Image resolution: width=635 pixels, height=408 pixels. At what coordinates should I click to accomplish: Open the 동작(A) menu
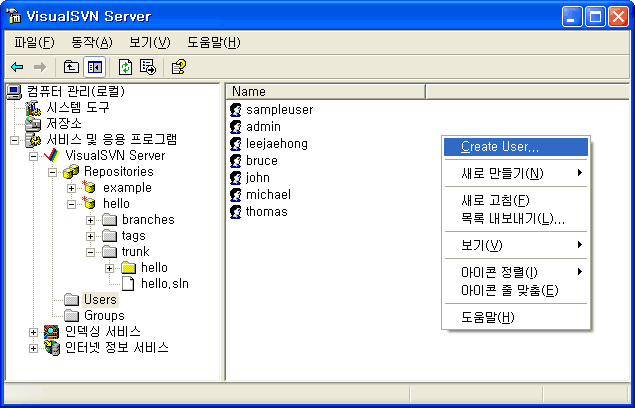tap(91, 42)
